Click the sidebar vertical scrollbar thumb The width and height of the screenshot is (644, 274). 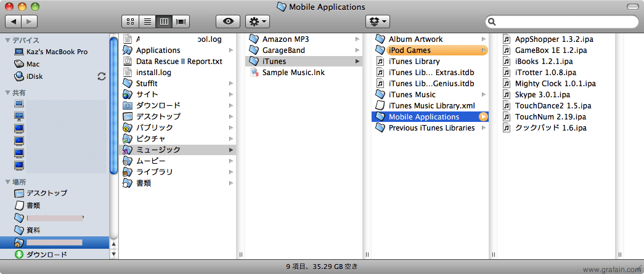point(114,105)
